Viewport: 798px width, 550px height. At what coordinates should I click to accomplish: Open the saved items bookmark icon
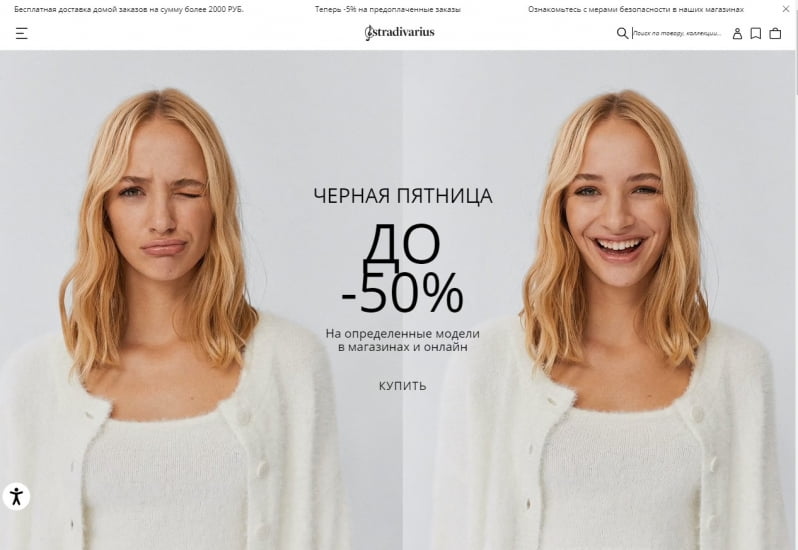click(x=756, y=34)
